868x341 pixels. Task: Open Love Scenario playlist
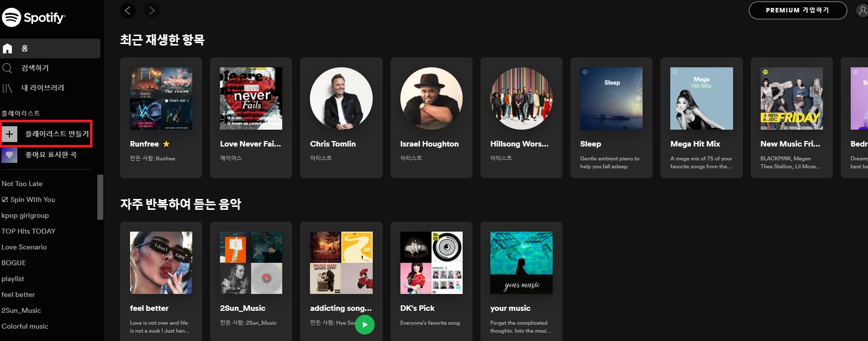point(24,247)
